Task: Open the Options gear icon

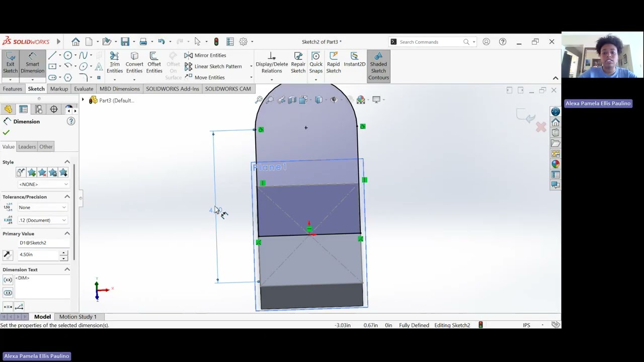Action: pyautogui.click(x=243, y=42)
